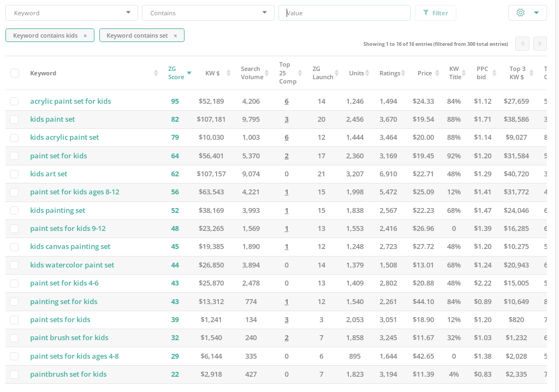
Task: Expand the dropdown arrow beside the gear icon
Action: (536, 12)
